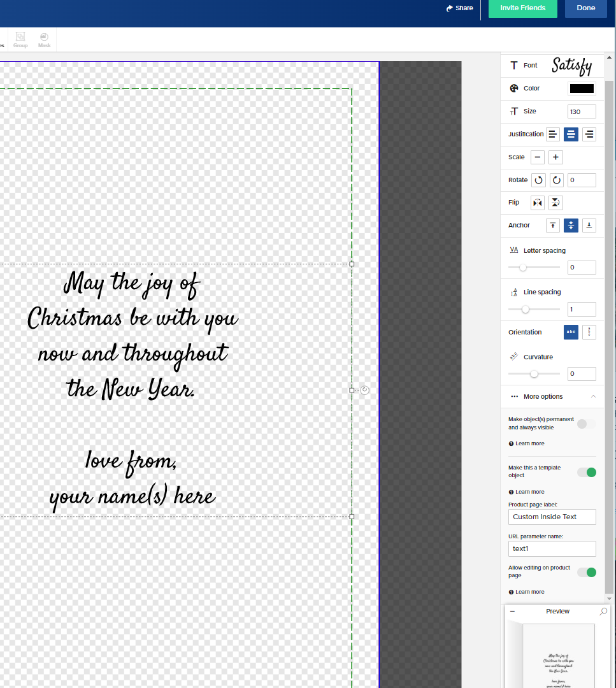This screenshot has width=616, height=688.
Task: Click bottom-right selection handle of text box
Action: [x=352, y=517]
